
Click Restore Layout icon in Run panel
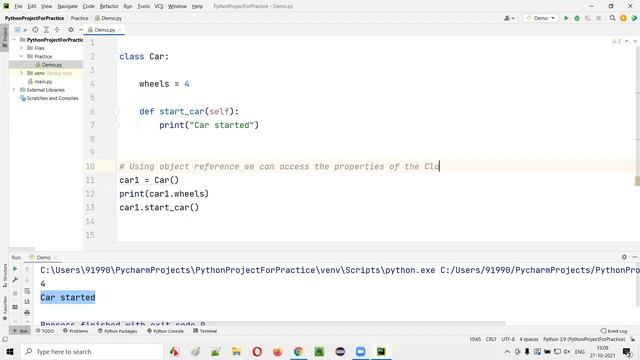point(15,307)
